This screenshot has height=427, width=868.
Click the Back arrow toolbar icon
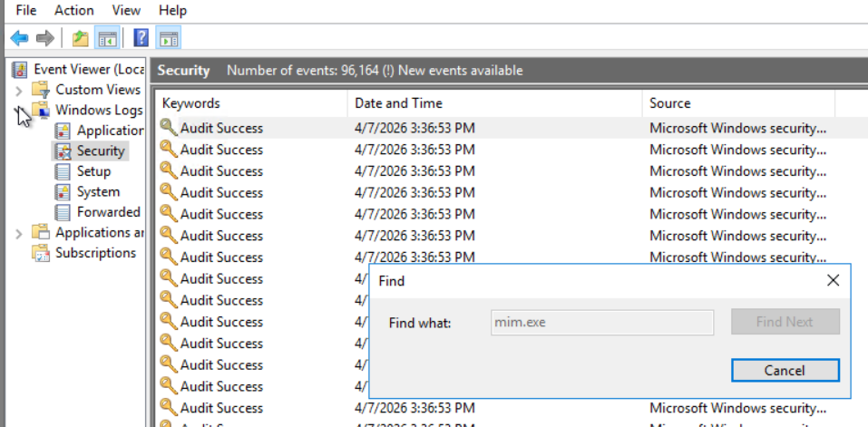click(x=19, y=38)
